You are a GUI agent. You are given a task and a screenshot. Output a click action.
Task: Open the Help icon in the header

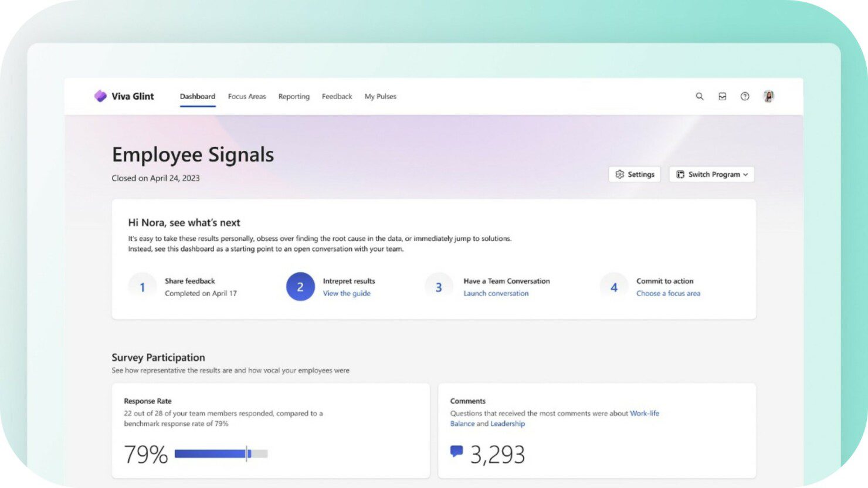[x=744, y=96]
